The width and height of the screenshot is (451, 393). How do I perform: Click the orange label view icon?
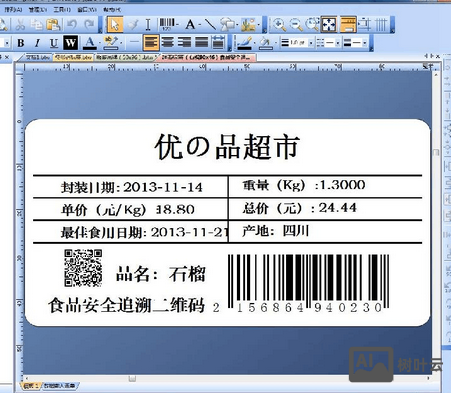click(348, 25)
